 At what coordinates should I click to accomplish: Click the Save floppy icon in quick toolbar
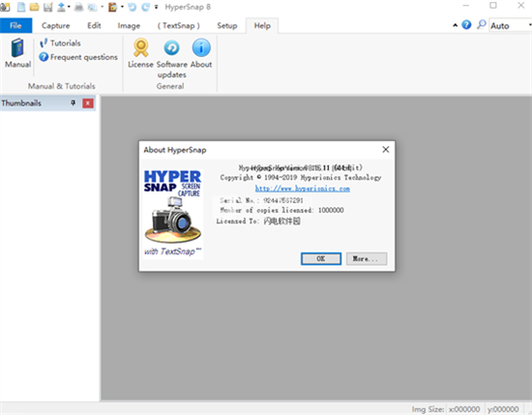point(47,7)
